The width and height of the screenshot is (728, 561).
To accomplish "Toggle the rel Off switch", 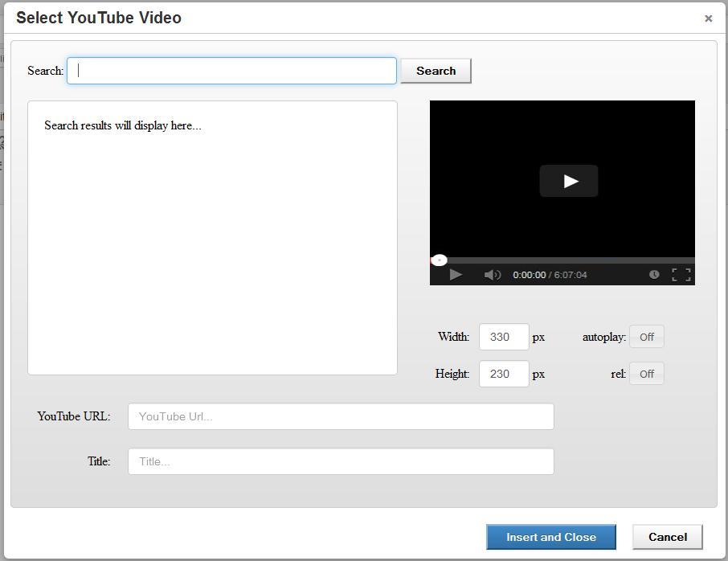I will click(646, 374).
